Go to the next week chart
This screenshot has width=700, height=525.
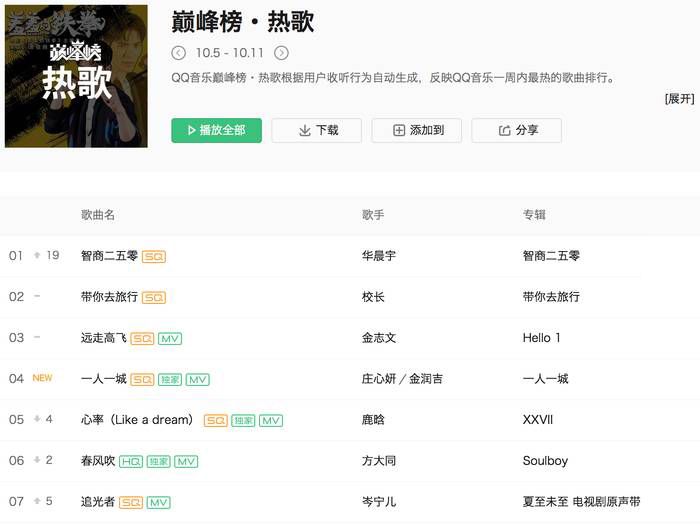(281, 53)
